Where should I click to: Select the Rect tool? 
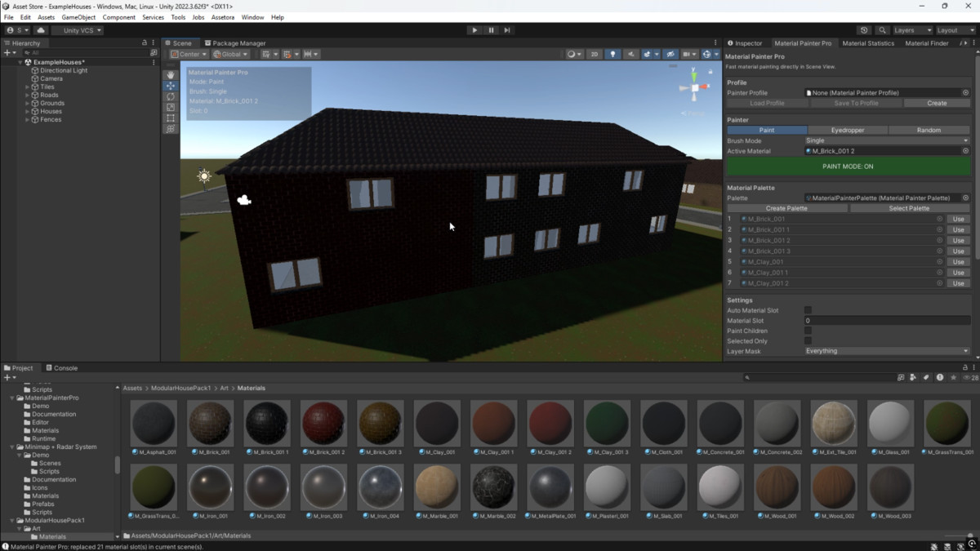pos(170,118)
